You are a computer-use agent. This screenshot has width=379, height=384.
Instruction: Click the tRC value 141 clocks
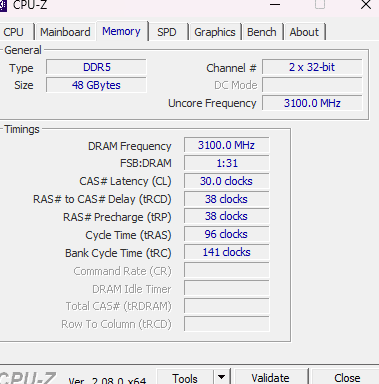[227, 252]
